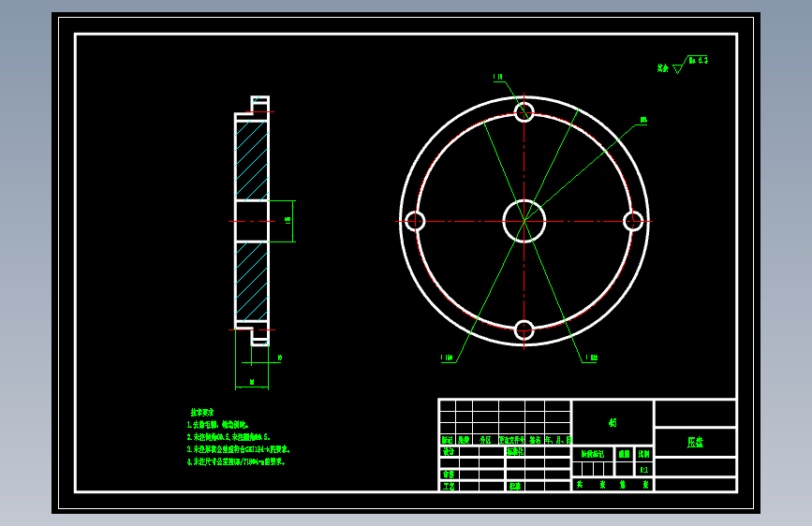Screen dimensions: 812x526
Task: Click the upper hatched section area
Action: pos(252,160)
